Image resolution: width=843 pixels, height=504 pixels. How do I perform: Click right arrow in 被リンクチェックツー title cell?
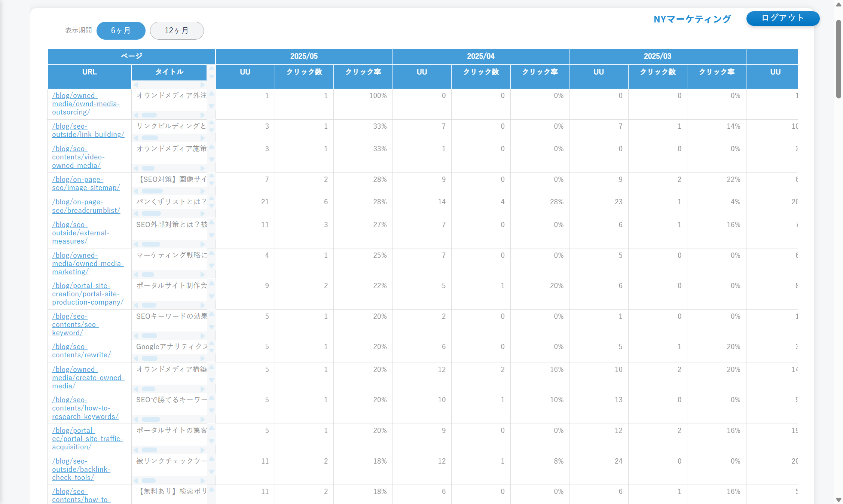click(x=202, y=481)
